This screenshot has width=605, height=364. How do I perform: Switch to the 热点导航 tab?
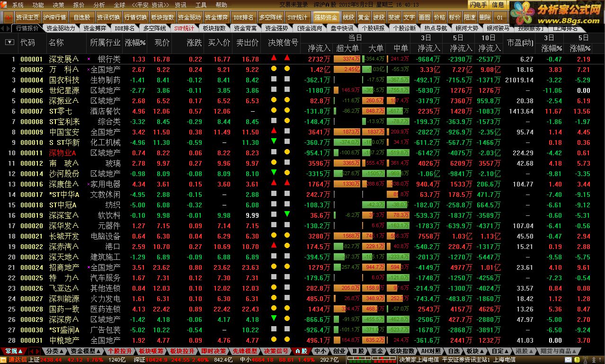point(436,28)
